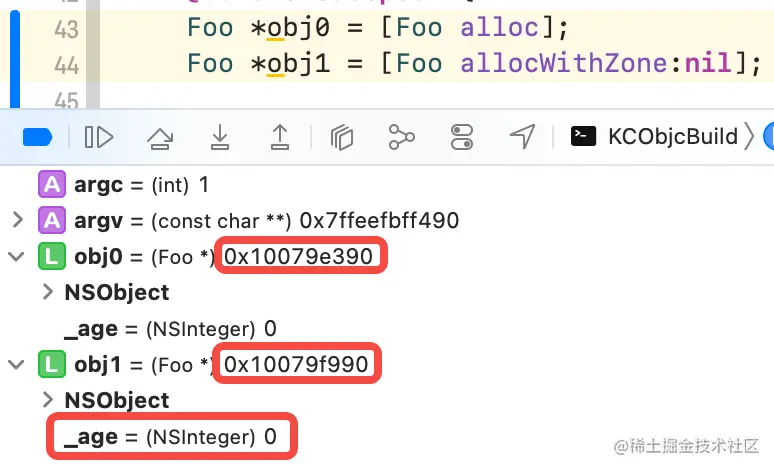The image size is (774, 470).
Task: Collapse the obj0 variable disclosure arrow
Action: pos(15,257)
